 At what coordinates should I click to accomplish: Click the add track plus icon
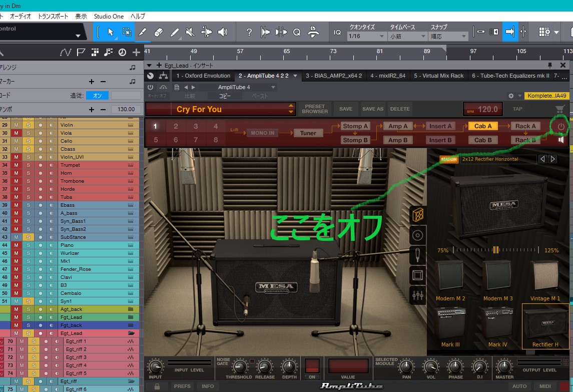click(136, 53)
